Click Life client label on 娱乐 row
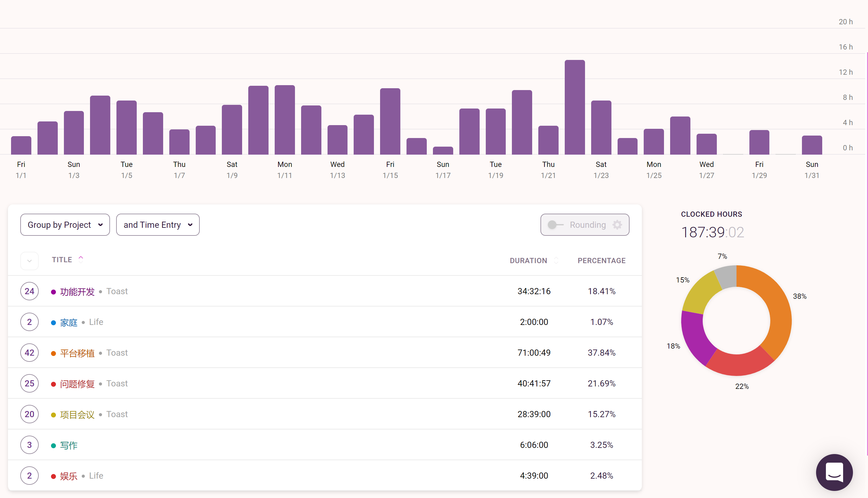Screen dimensions: 868x498 pyautogui.click(x=96, y=476)
